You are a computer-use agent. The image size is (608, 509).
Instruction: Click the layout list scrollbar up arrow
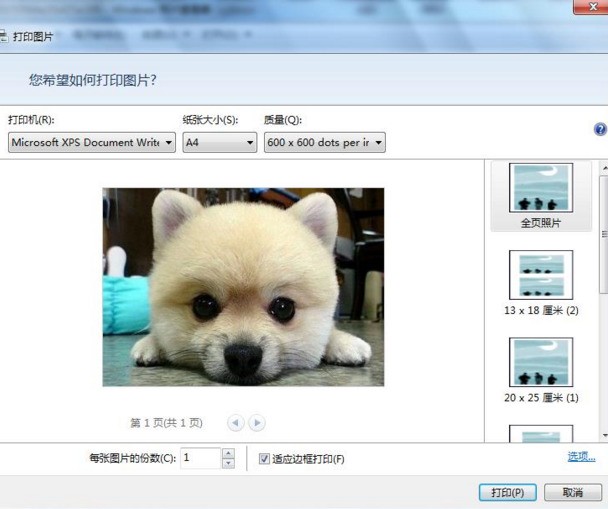coord(603,168)
